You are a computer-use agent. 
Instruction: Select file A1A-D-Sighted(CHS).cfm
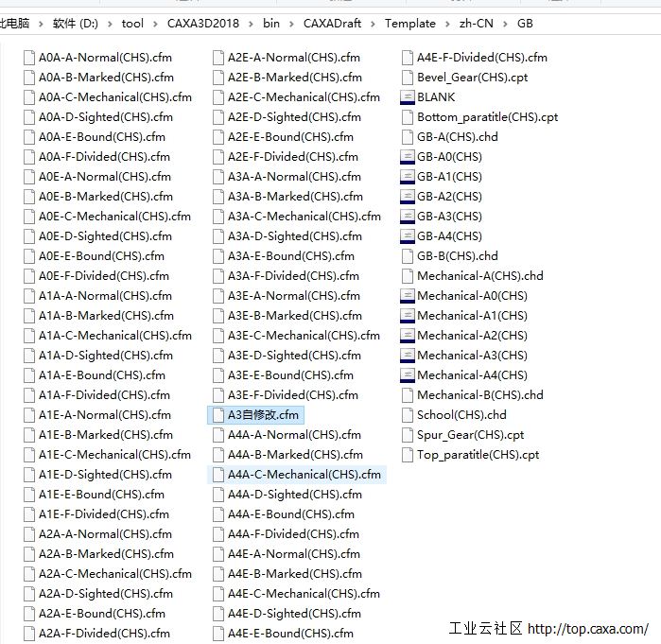click(x=98, y=356)
